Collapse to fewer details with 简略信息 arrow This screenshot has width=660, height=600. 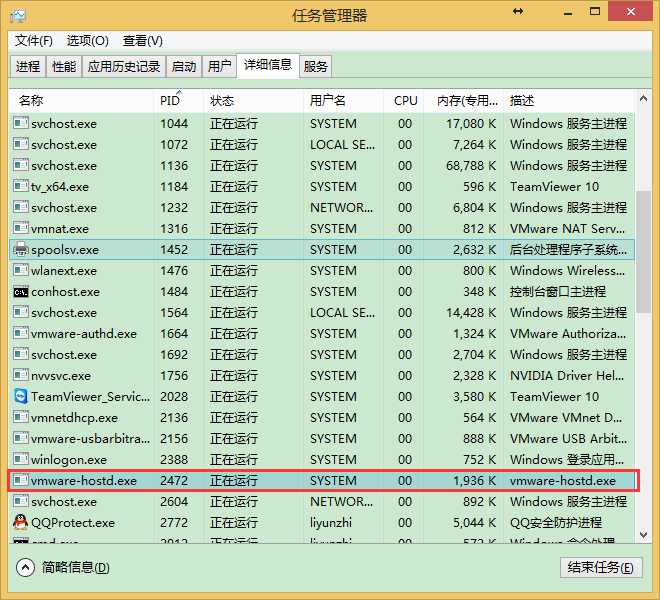tap(25, 568)
